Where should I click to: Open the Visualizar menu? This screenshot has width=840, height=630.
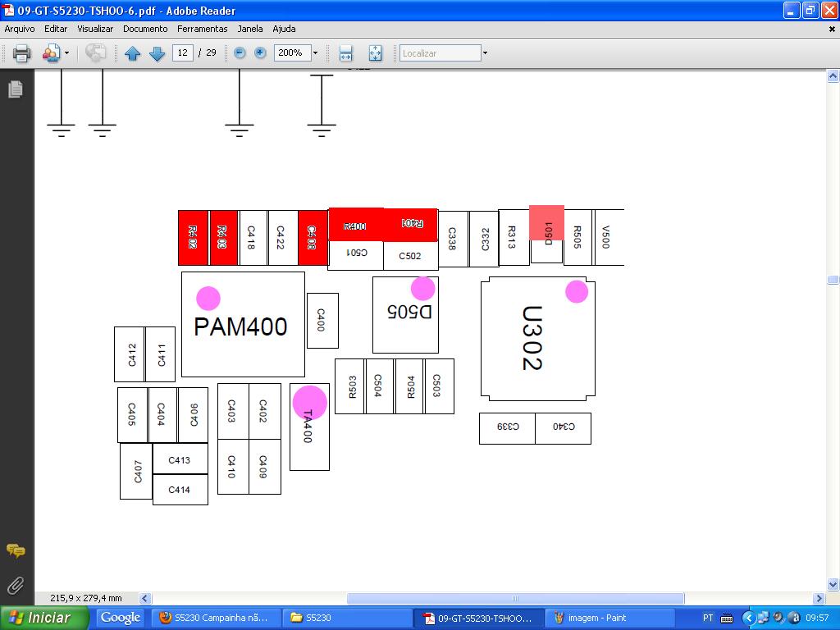tap(95, 29)
